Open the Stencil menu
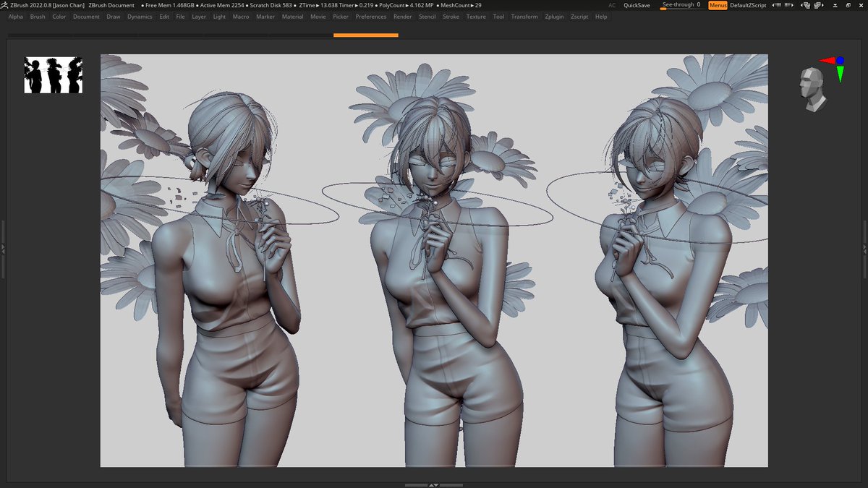The height and width of the screenshot is (488, 868). click(x=427, y=17)
